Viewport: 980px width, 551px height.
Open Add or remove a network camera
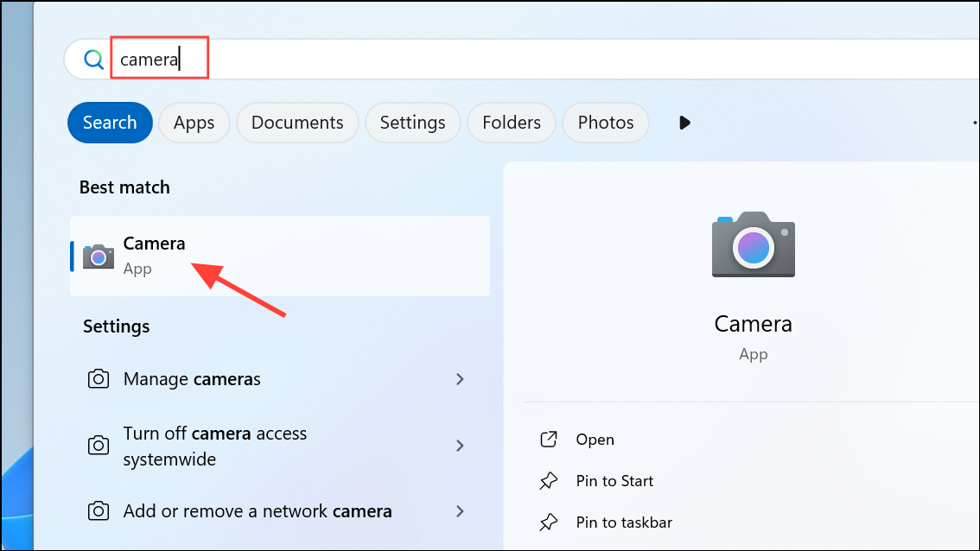[280, 511]
